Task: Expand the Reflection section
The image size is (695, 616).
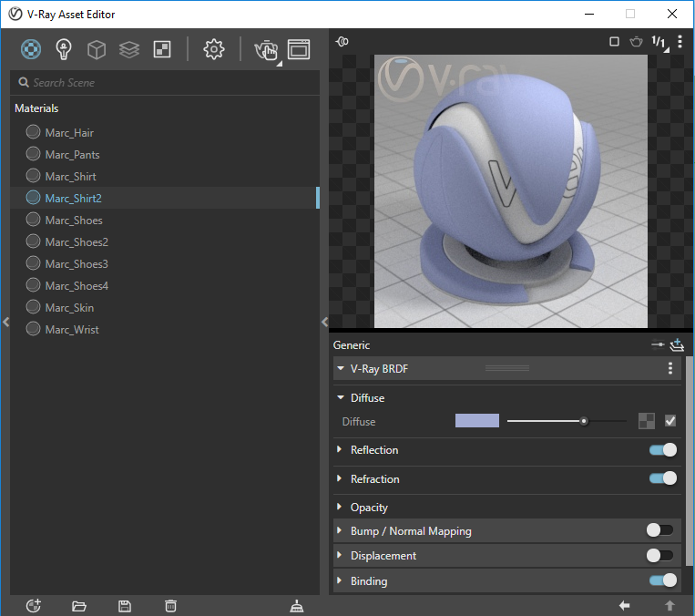Action: [x=340, y=449]
